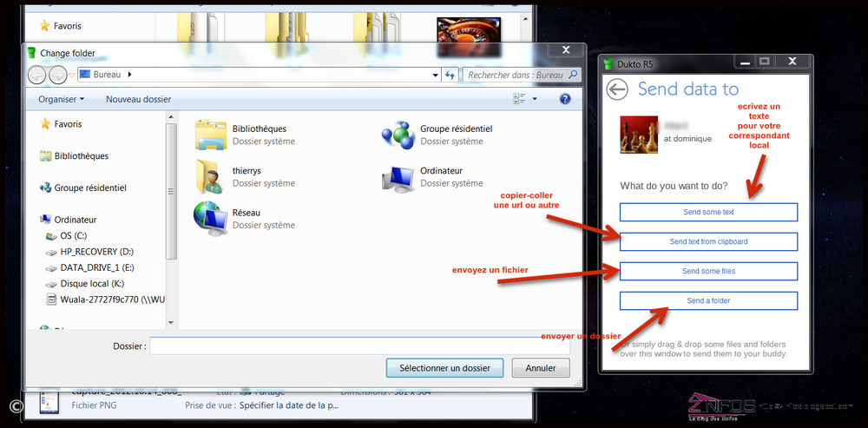
Task: Click Favoris in the background Explorer window
Action: point(67,26)
